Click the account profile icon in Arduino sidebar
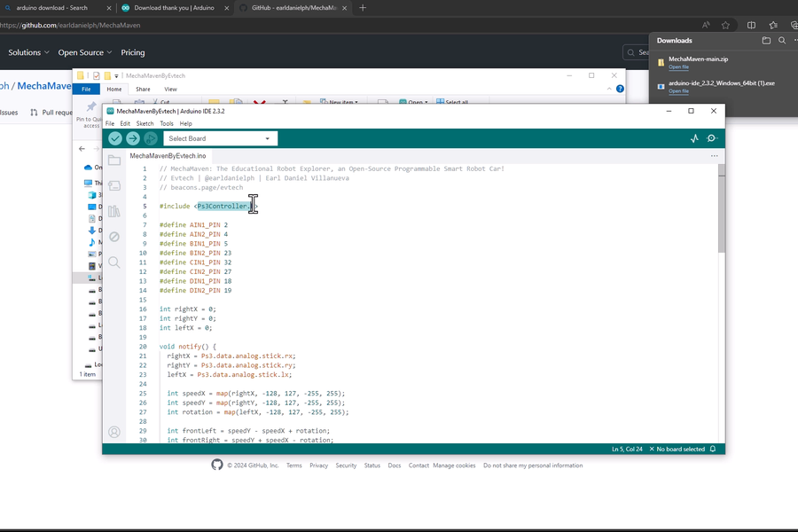 [114, 432]
